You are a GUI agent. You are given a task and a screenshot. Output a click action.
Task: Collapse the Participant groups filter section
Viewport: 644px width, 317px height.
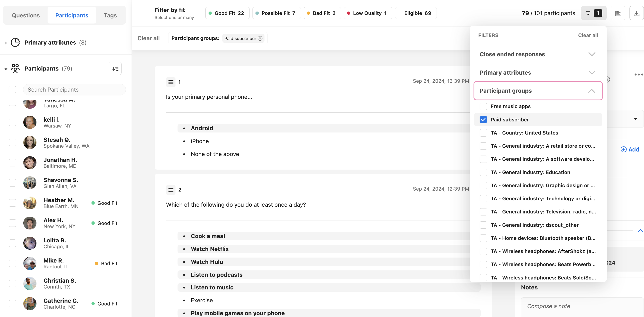point(538,91)
